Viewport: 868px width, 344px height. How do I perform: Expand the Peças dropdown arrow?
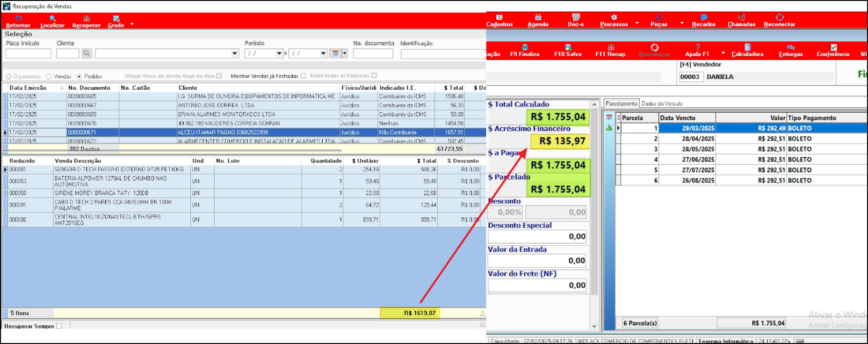(682, 23)
